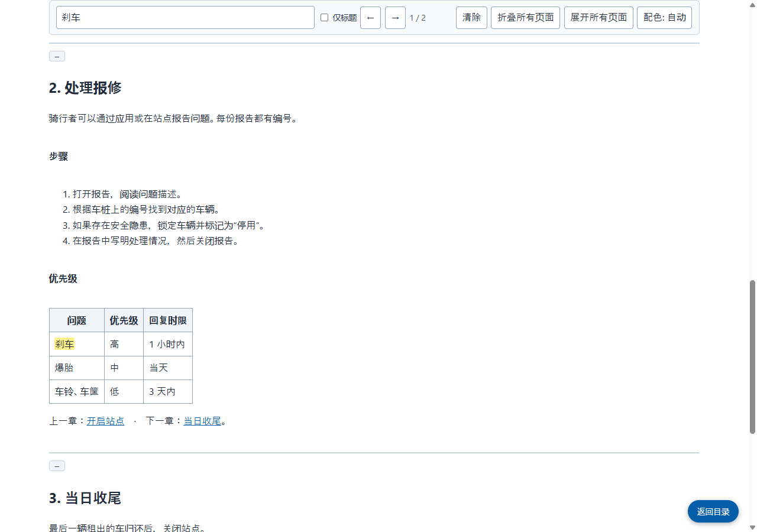Click the 爆胎 table cell

click(x=76, y=368)
